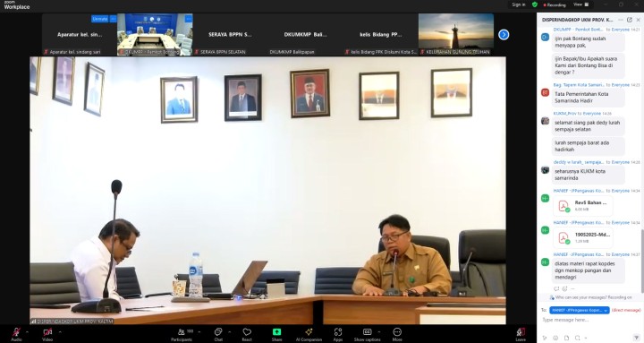This screenshot has height=343, width=644.
Task: Expand video options arrow next to Video
Action: [60, 331]
